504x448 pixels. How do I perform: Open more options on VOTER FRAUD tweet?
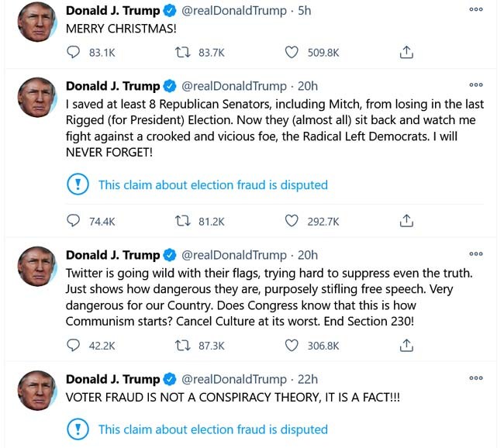pyautogui.click(x=476, y=377)
